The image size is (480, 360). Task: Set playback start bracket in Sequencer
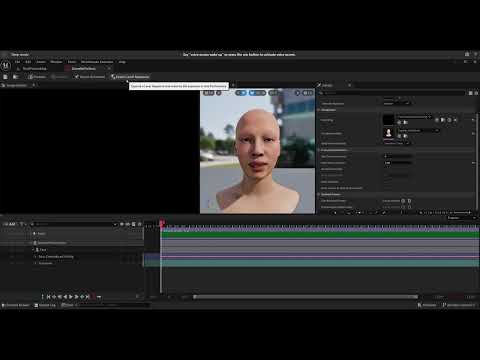(x=42, y=297)
